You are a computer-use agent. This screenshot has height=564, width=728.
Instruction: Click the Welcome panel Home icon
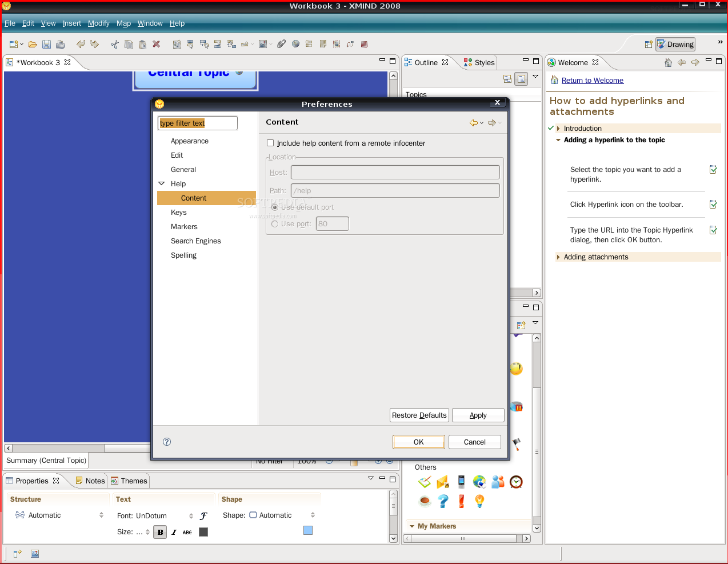pyautogui.click(x=668, y=62)
